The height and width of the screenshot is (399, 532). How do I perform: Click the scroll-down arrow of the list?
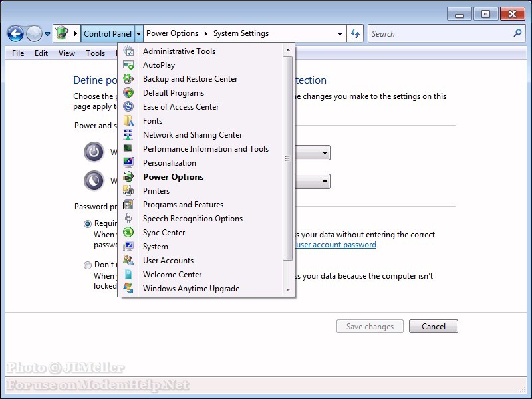tap(288, 289)
